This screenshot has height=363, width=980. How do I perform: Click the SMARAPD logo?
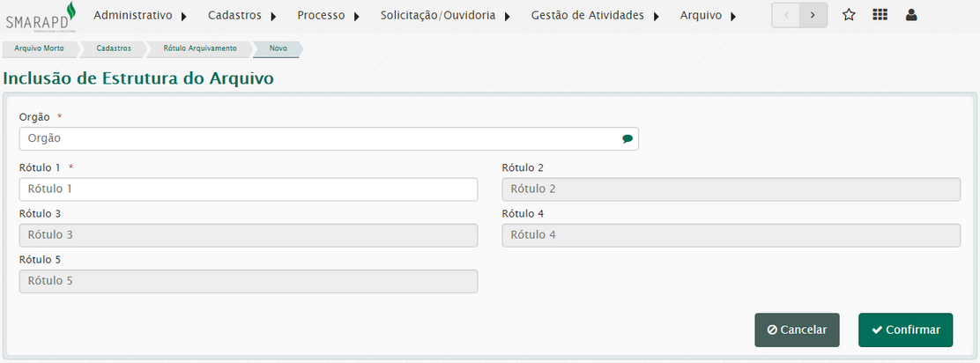tap(41, 16)
